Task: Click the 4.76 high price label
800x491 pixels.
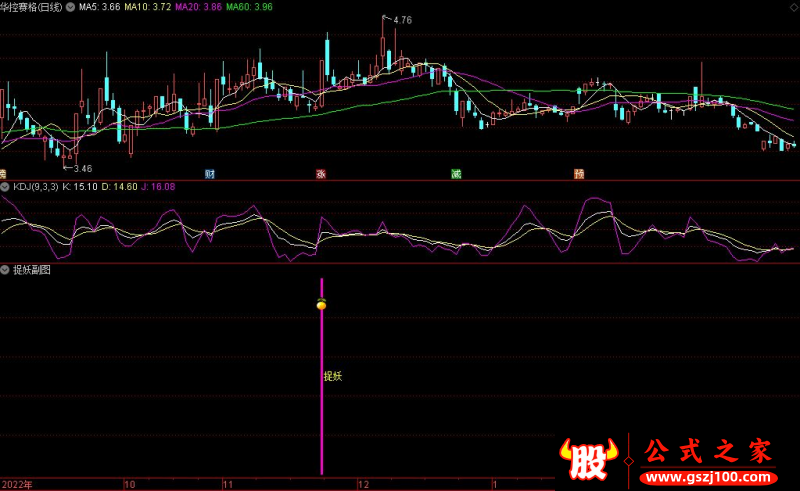Action: point(402,20)
